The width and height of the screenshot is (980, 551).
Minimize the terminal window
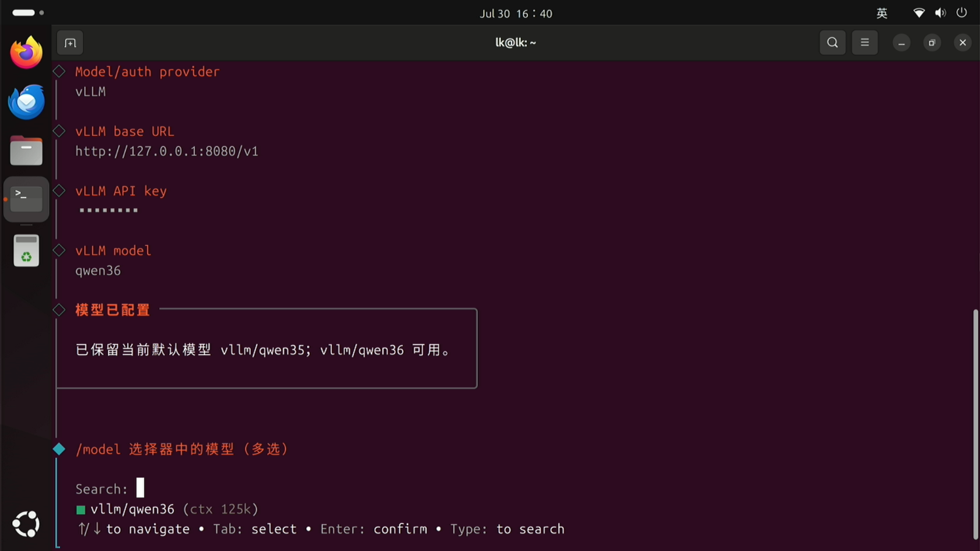point(901,43)
